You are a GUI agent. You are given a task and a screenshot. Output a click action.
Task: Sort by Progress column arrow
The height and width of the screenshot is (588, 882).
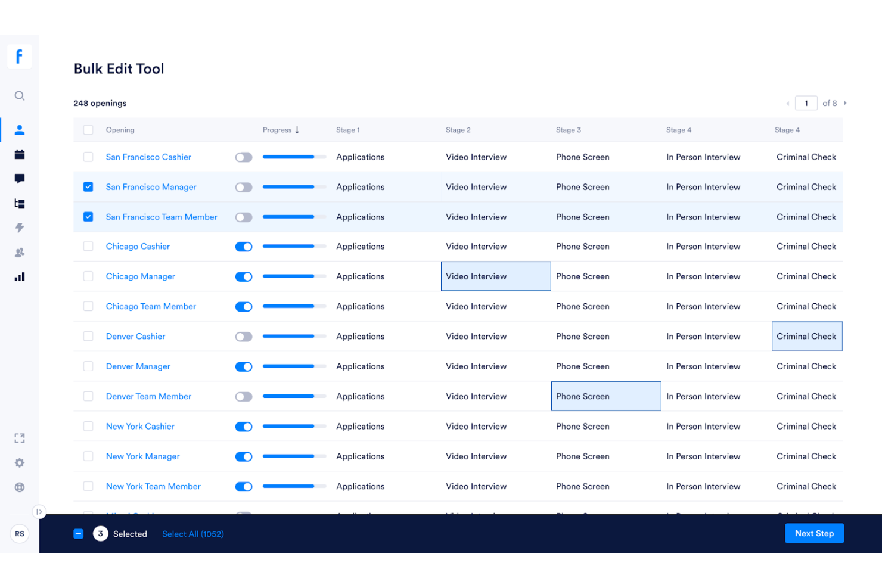pos(297,130)
